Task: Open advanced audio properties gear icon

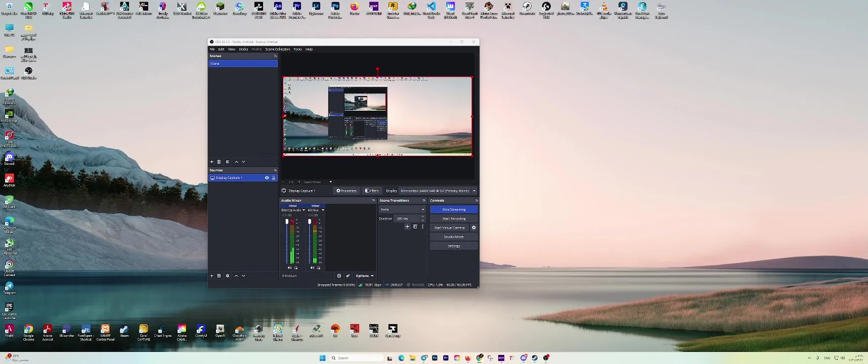Action: click(x=348, y=276)
